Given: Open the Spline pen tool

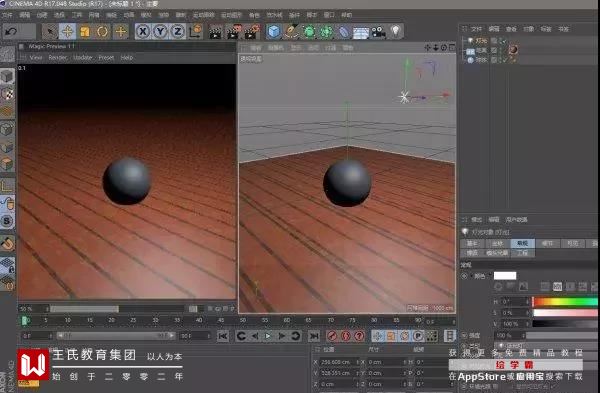Looking at the screenshot, I should coord(291,31).
